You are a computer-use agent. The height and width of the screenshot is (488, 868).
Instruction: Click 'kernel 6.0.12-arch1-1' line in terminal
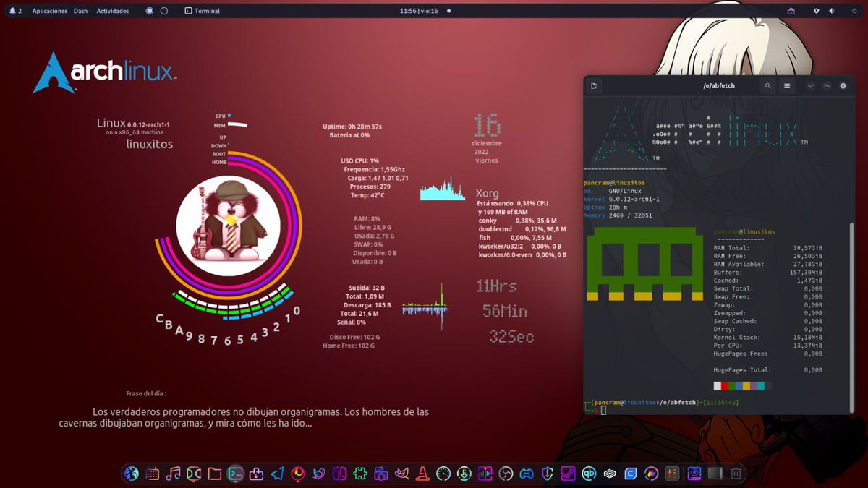tap(621, 199)
